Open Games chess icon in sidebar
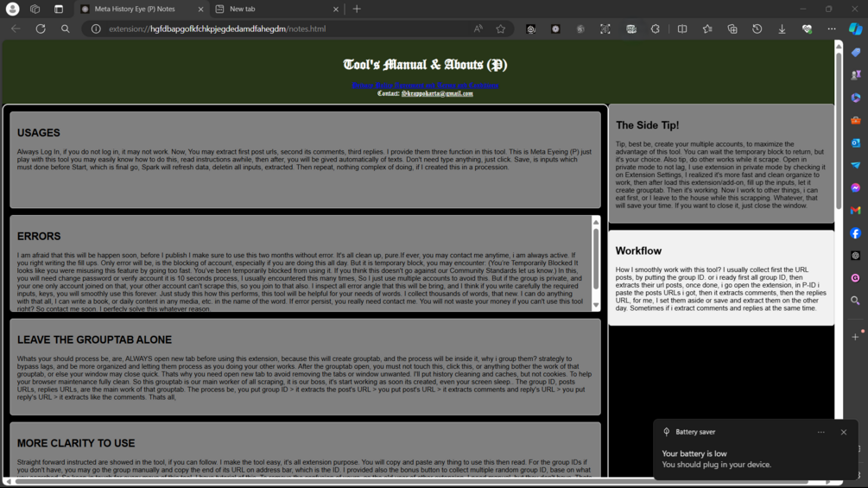The height and width of the screenshot is (488, 868). [x=855, y=74]
